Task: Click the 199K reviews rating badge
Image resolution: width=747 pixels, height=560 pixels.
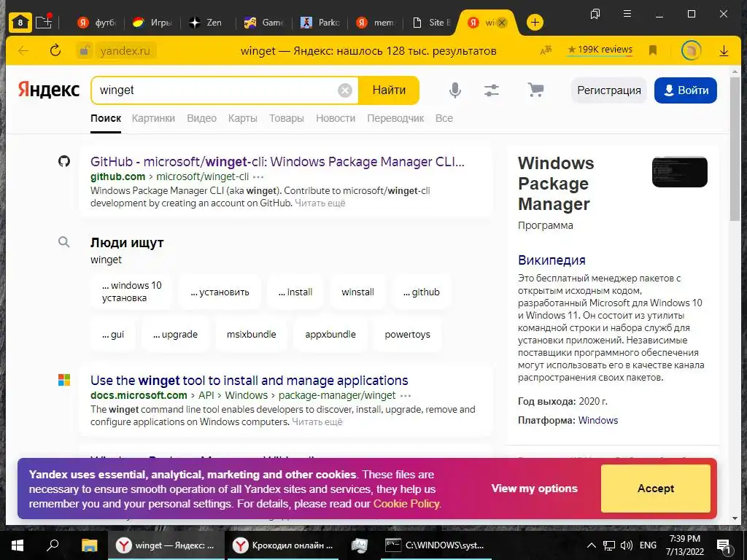Action: click(x=600, y=50)
